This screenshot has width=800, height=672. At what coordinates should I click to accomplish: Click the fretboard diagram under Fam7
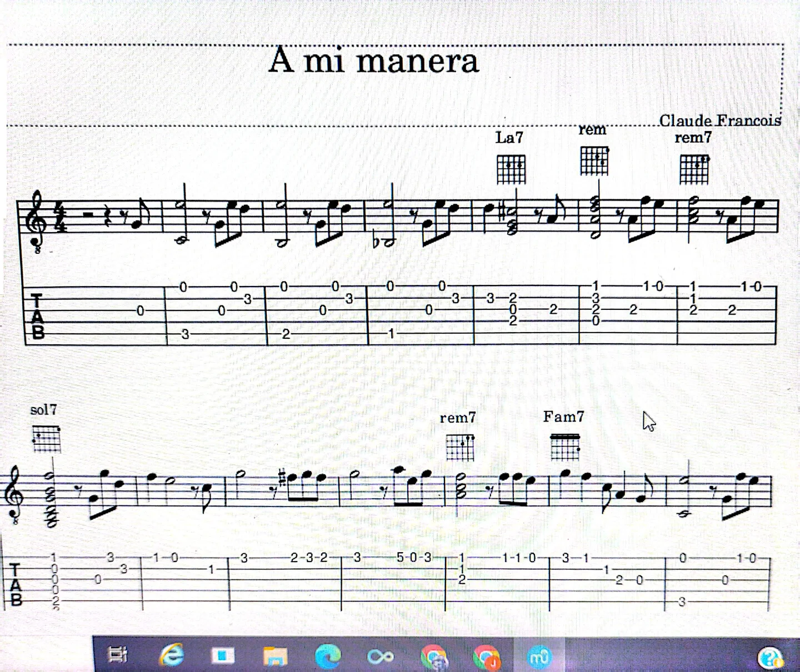coord(565,447)
